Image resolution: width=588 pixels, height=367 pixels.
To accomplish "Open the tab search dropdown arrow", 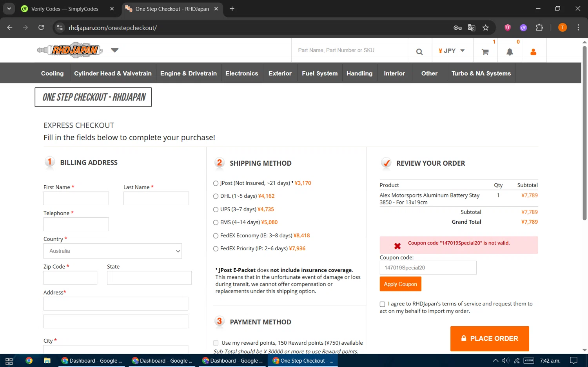I will point(9,9).
